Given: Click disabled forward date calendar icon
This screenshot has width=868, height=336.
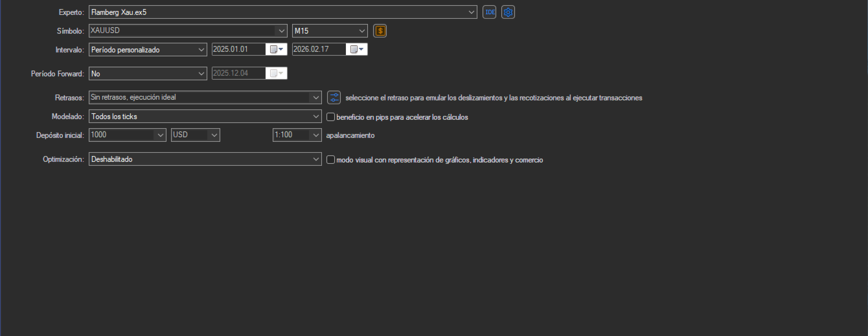Looking at the screenshot, I should (x=277, y=74).
